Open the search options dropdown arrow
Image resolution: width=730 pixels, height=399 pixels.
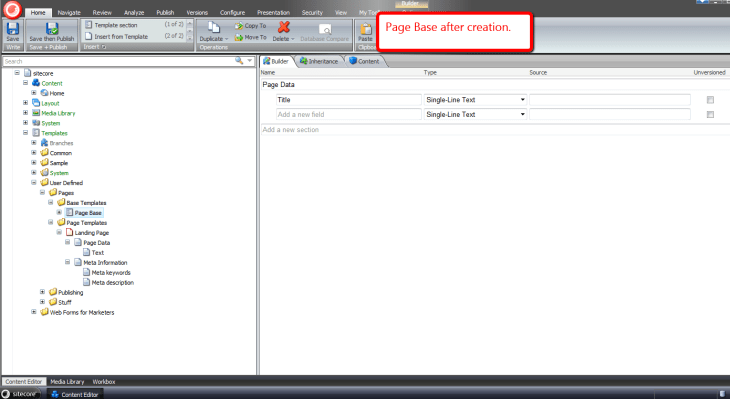click(250, 61)
